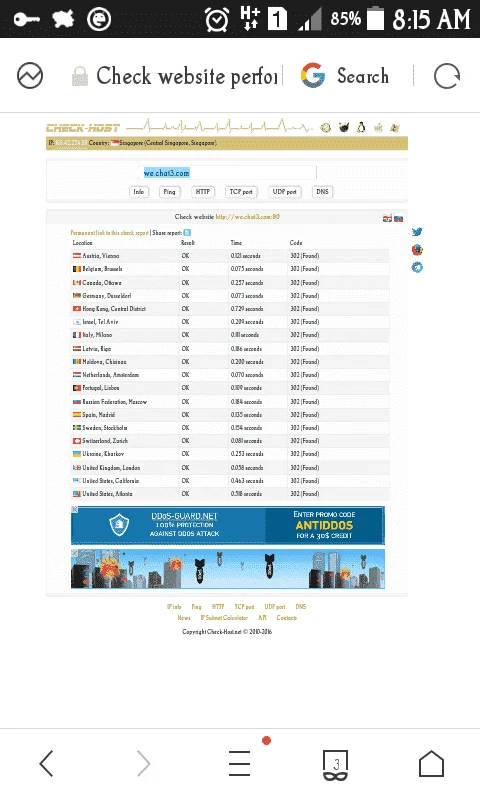Switch language with the Russian flag icon
The image size is (480, 800).
pyautogui.click(x=399, y=218)
